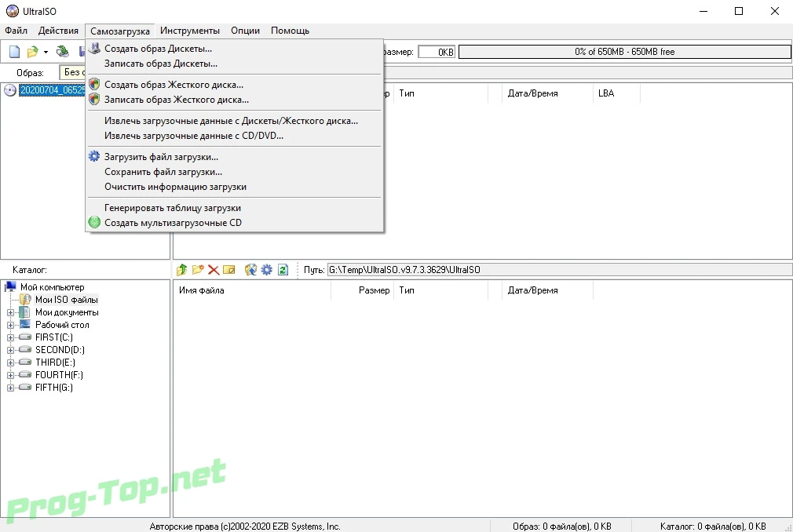Sort by Дата/Время column in lower pane
Screen dimensions: 793x532
coord(547,290)
